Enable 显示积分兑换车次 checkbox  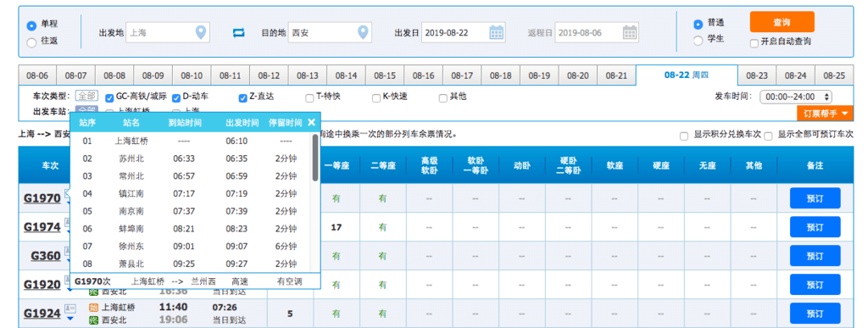click(684, 136)
